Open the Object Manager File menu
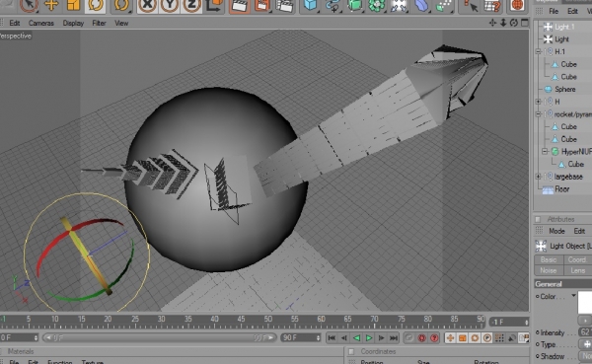 click(554, 11)
